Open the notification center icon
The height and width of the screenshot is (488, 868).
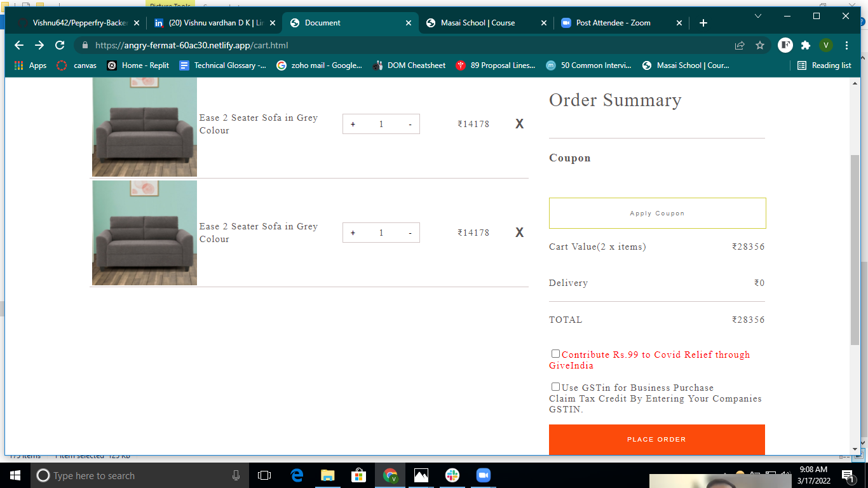coord(847,475)
